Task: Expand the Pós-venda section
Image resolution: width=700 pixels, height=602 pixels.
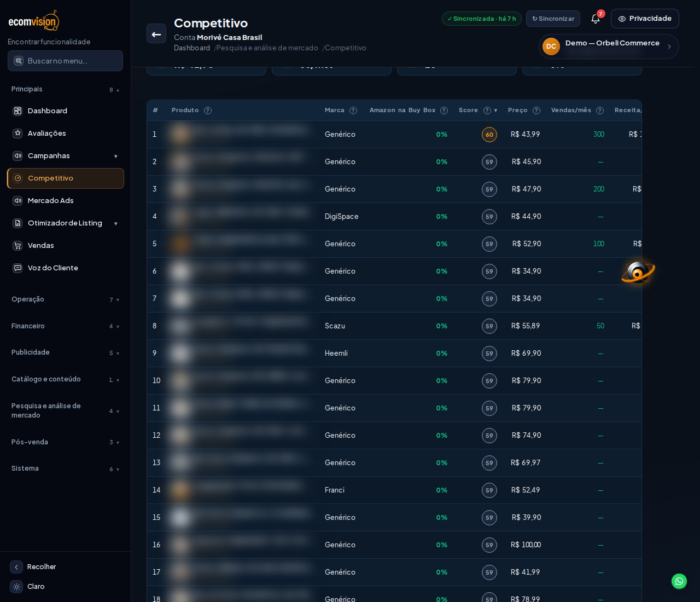Action: [65, 442]
